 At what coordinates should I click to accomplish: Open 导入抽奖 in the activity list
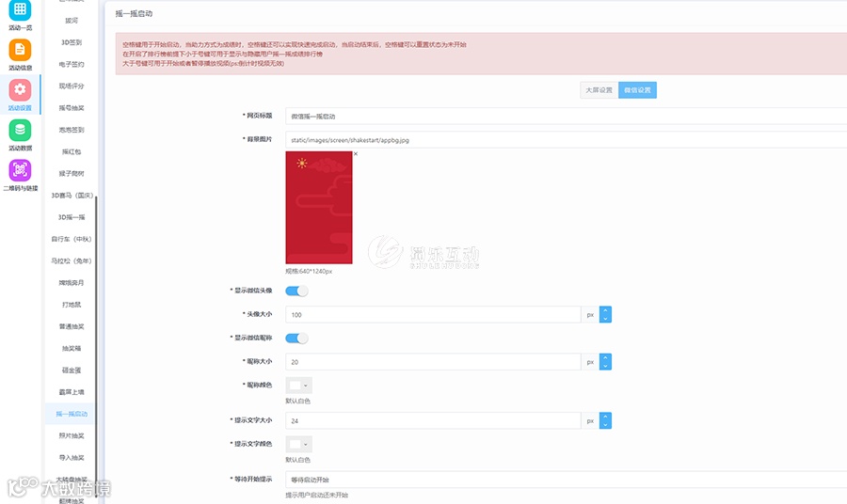(72, 458)
